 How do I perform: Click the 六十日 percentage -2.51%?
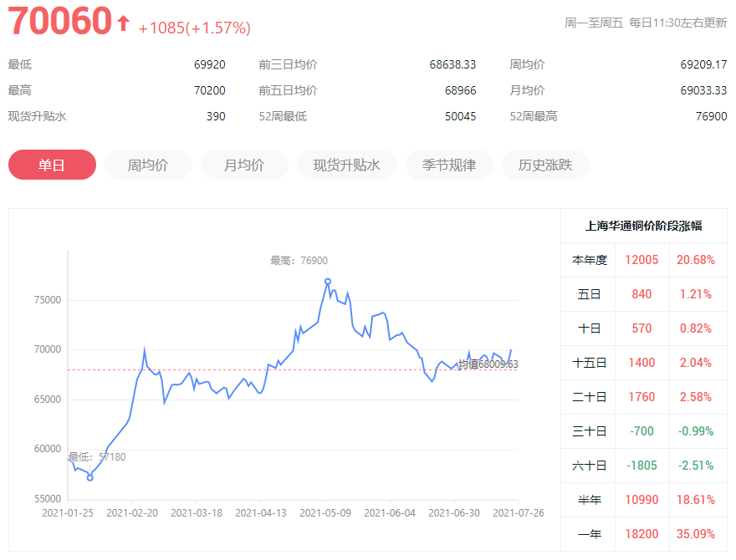coord(695,466)
